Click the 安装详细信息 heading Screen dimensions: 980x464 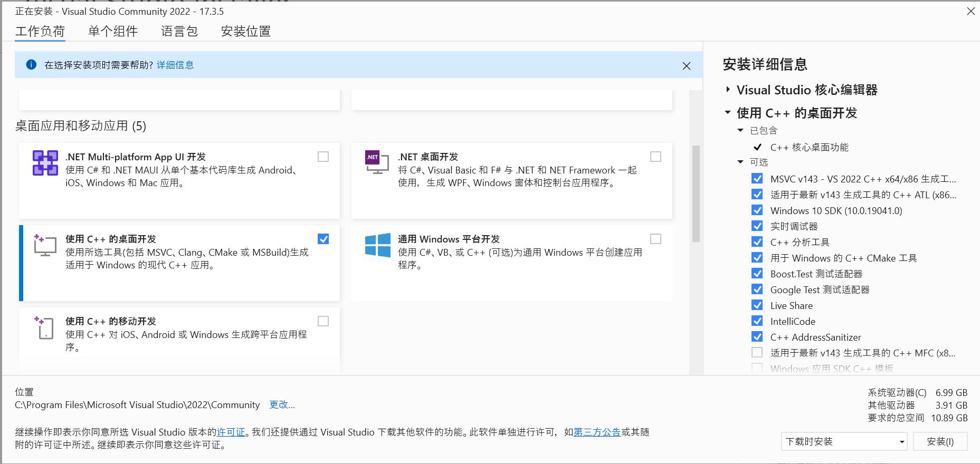[x=765, y=64]
